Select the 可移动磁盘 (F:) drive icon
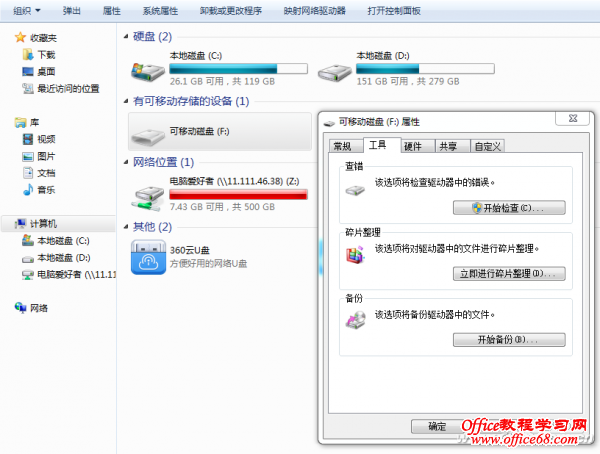 (148, 137)
